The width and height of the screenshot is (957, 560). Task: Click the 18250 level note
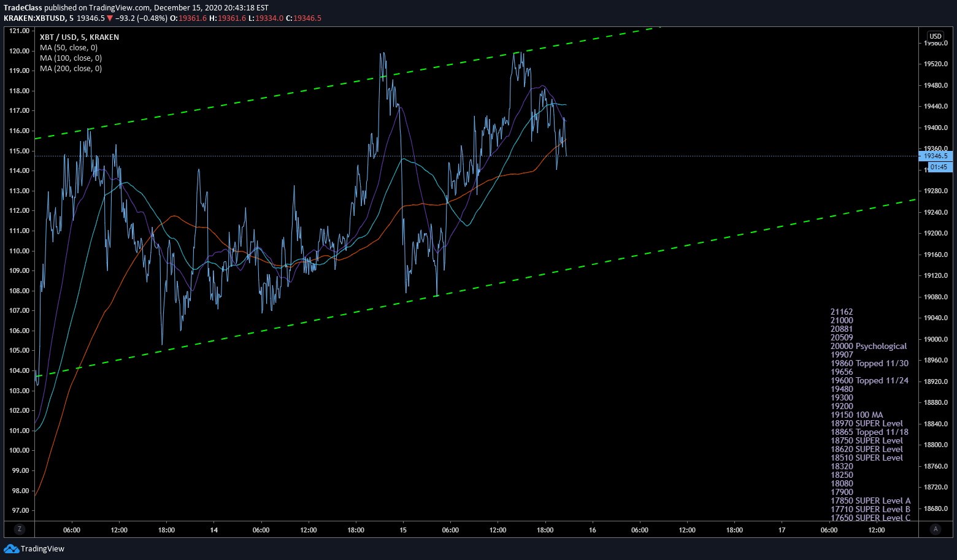(842, 475)
